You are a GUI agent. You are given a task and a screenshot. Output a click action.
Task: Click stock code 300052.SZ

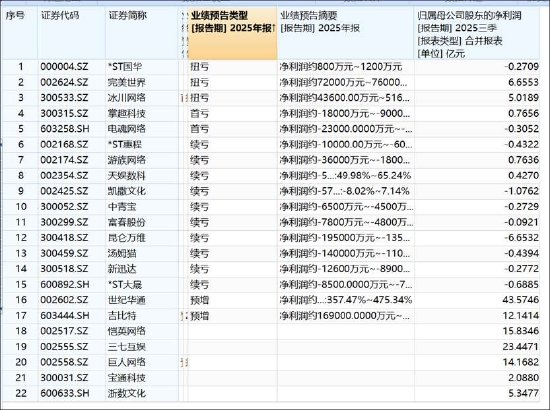tap(64, 207)
